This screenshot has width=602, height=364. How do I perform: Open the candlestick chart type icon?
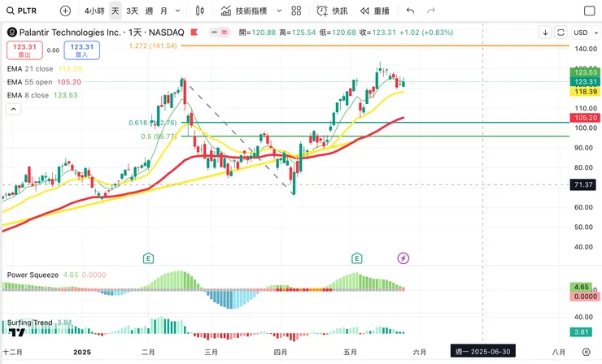(200, 11)
